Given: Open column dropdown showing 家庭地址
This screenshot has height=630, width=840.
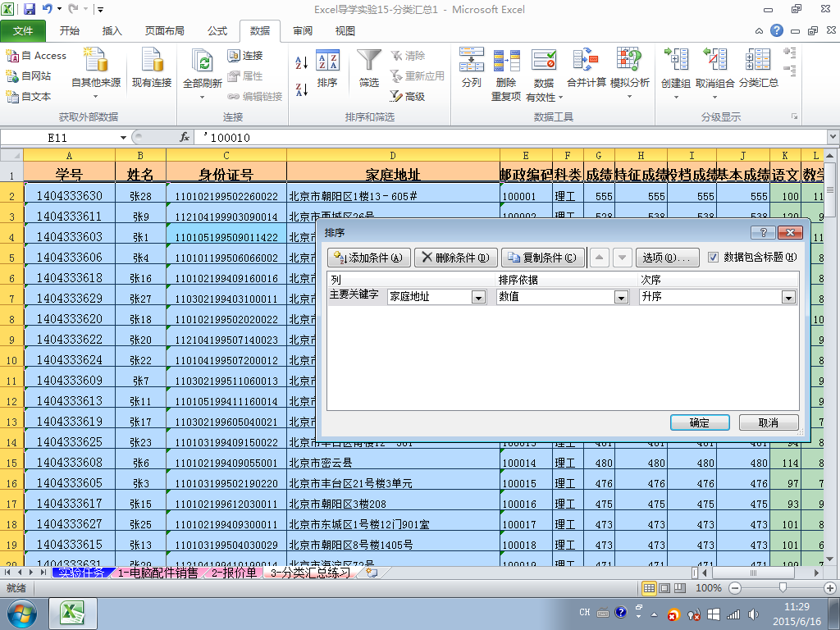Looking at the screenshot, I should pyautogui.click(x=479, y=297).
